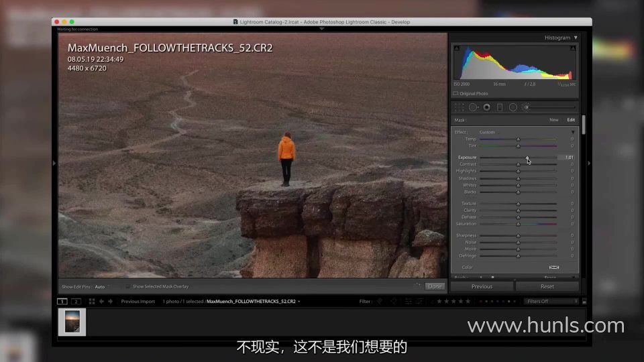
Task: Open Show Edit Pins Auto dropdown
Action: pos(102,287)
